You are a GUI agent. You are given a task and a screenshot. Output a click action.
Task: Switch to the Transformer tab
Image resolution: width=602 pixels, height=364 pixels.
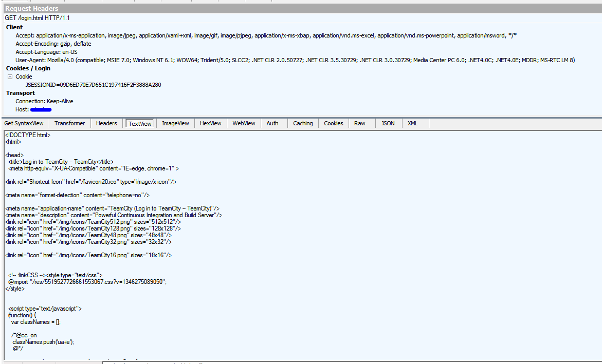pos(69,123)
